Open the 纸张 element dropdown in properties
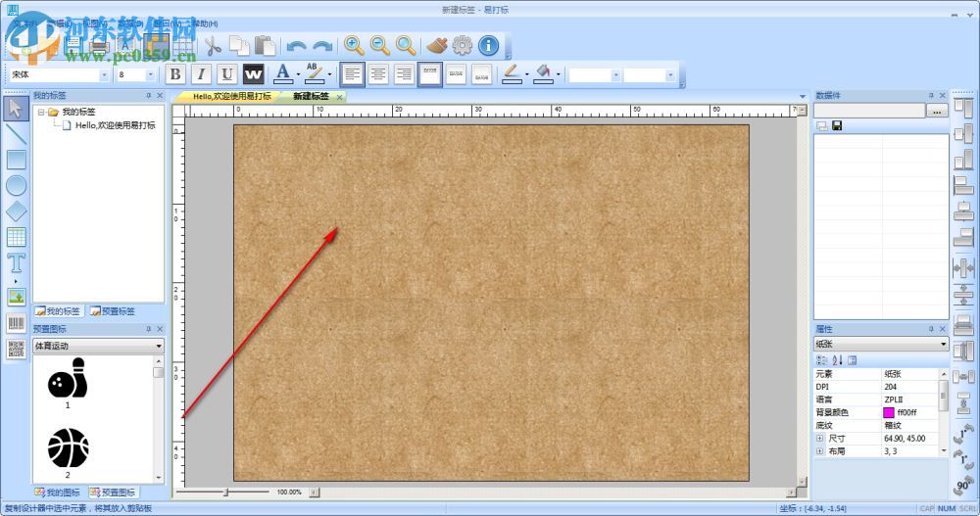The height and width of the screenshot is (516, 980). (x=943, y=345)
